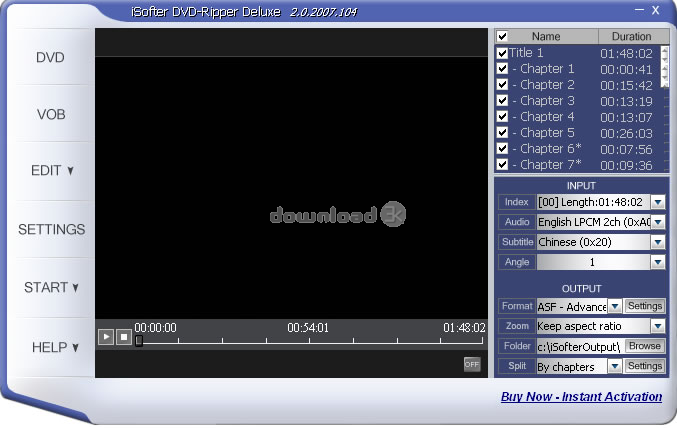Uncheck the Chapter 2 checkbox

tap(502, 85)
